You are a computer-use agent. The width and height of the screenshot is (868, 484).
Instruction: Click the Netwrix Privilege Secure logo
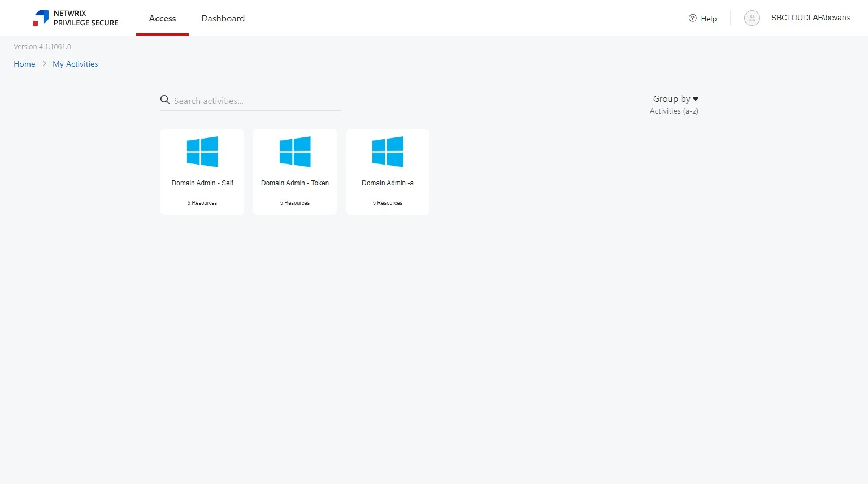click(75, 18)
